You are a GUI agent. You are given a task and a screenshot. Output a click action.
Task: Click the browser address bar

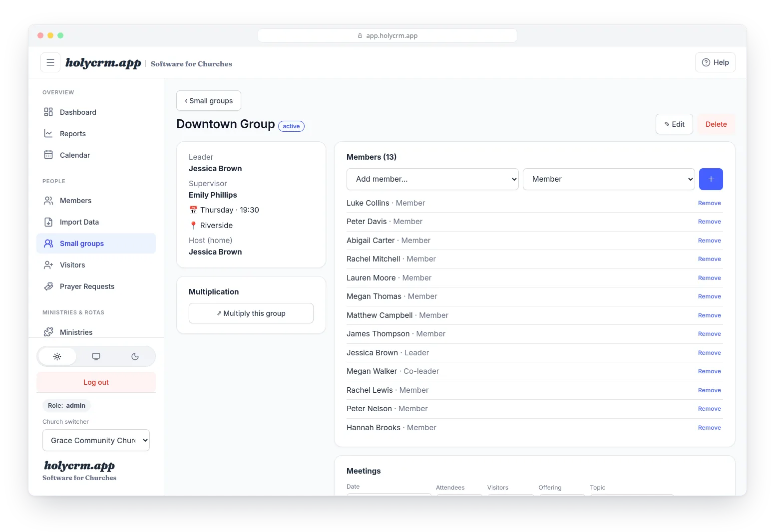coord(387,35)
